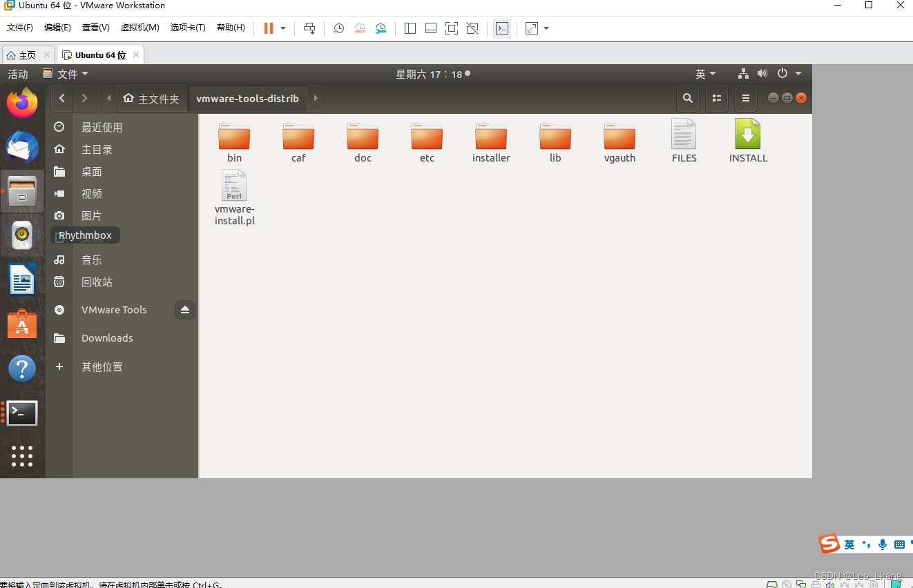Eject the VMware Tools disc
Viewport: 913px width, 588px height.
tap(185, 310)
